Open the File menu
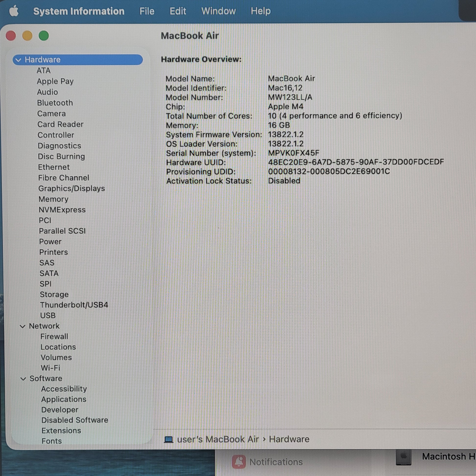476x476 pixels. pyautogui.click(x=147, y=11)
